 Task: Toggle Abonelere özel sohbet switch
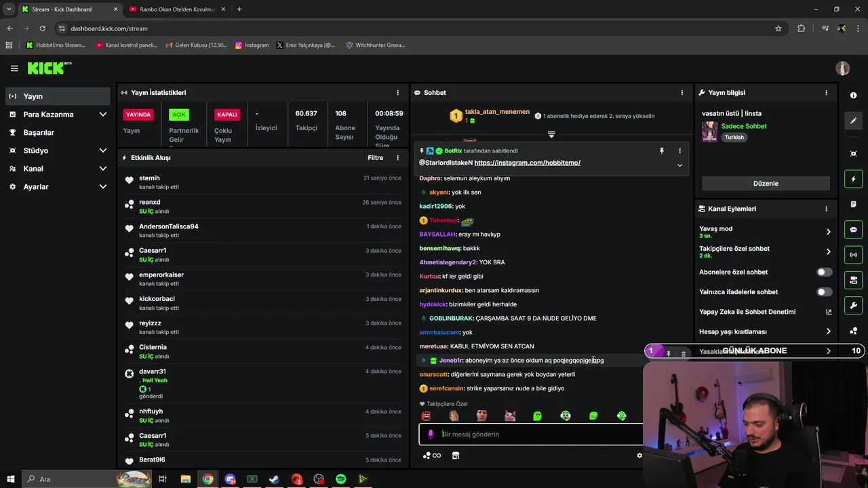tap(824, 272)
